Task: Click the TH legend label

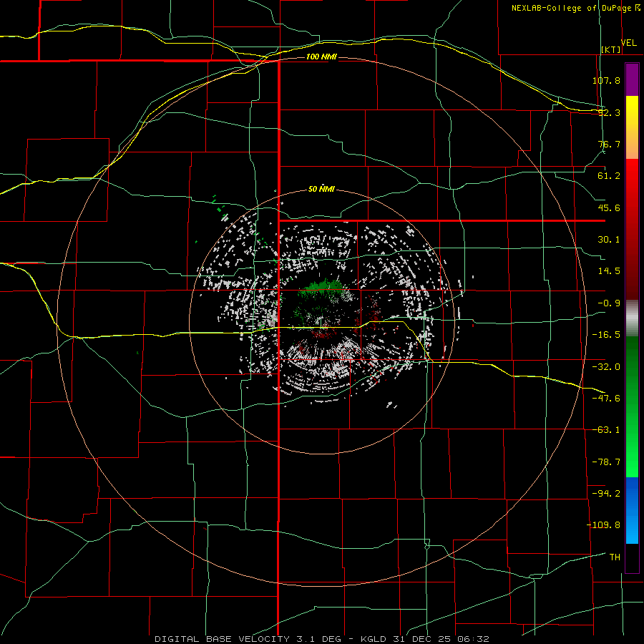Action: tap(615, 557)
